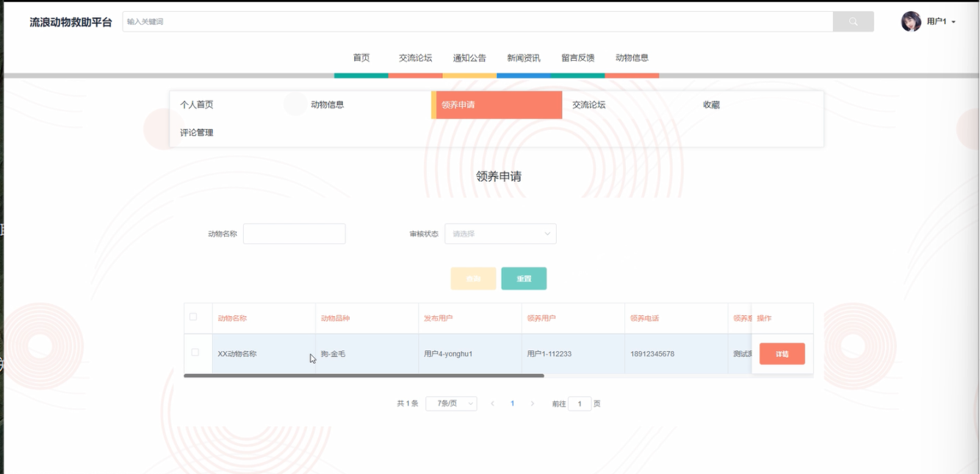Viewport: 980px width, 474px height.
Task: Click the user avatar picture
Action: [911, 22]
